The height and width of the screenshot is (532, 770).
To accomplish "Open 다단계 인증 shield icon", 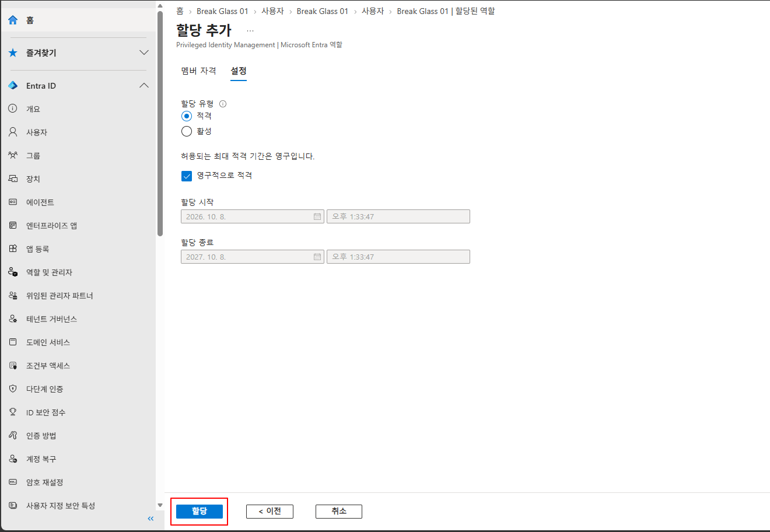I will click(x=13, y=388).
